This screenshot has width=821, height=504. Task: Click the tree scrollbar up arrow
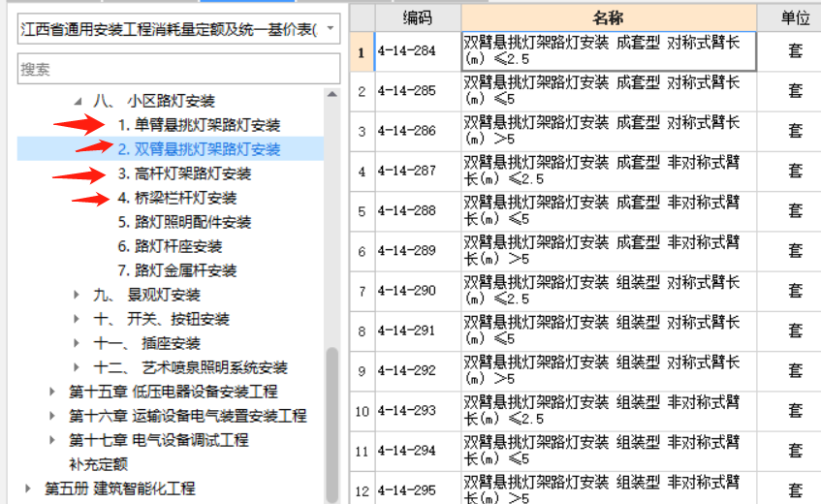point(332,95)
